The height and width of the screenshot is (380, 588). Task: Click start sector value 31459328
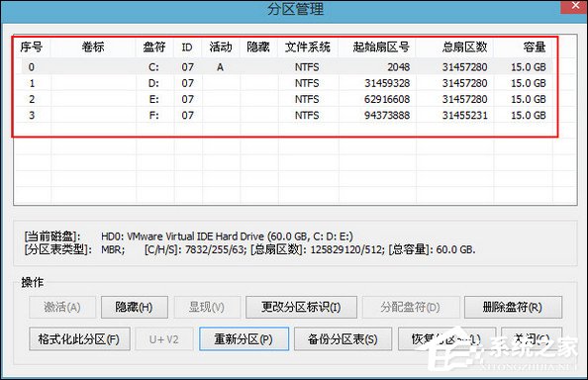tap(387, 83)
